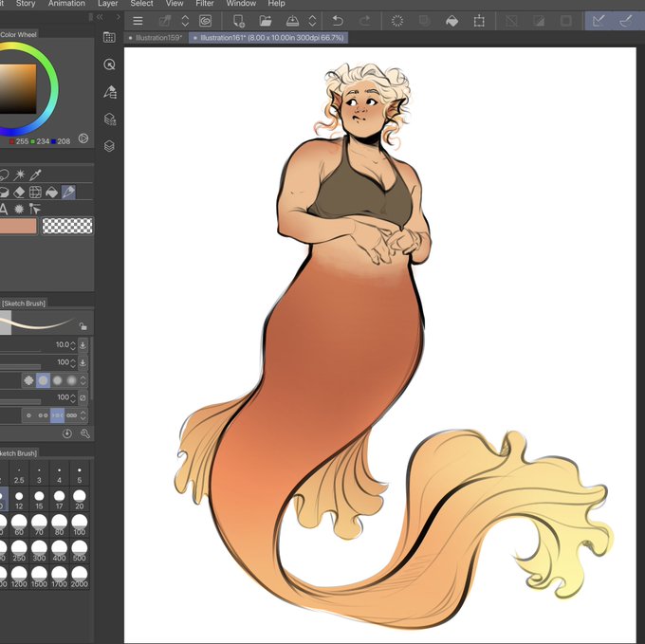
Task: Toggle Snap to Special Ruler in toolbar
Action: (x=626, y=21)
